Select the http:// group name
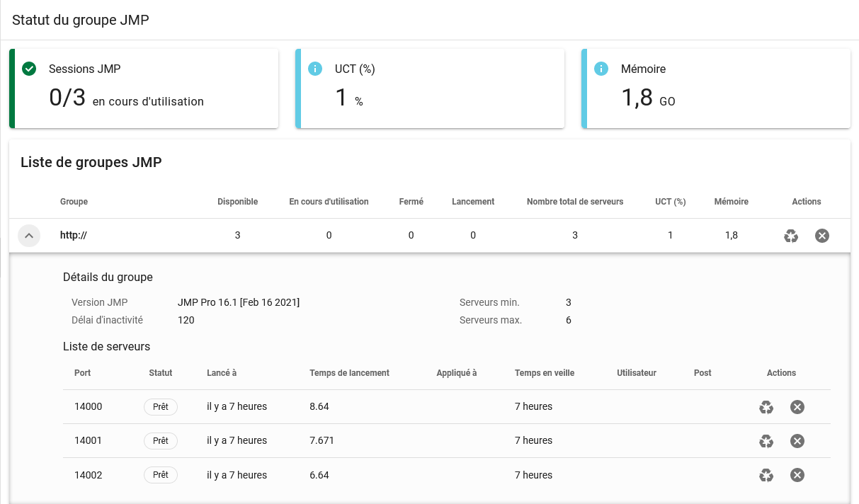Screen dimensions: 859x504 pos(73,236)
